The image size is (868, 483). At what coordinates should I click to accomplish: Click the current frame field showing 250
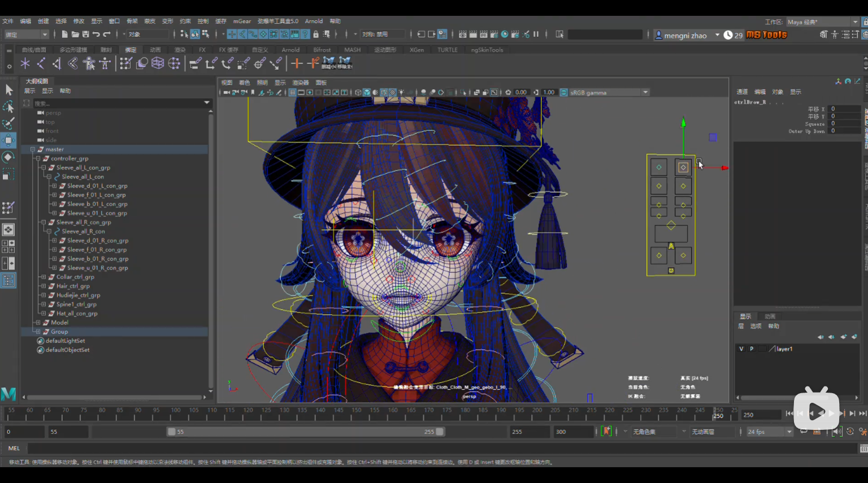[x=761, y=415]
